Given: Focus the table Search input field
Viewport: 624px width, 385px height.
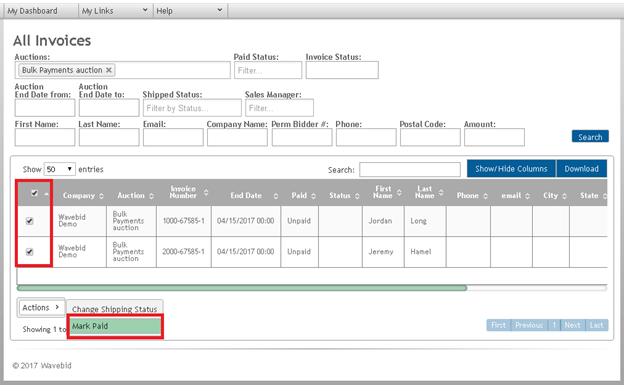Looking at the screenshot, I should point(410,170).
